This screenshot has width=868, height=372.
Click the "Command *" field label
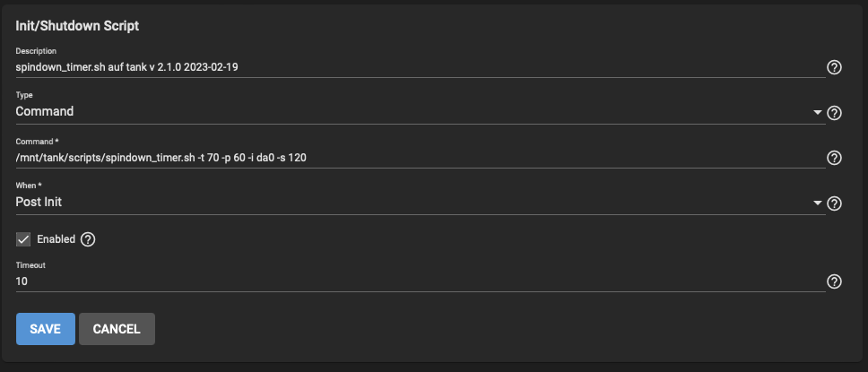click(37, 142)
